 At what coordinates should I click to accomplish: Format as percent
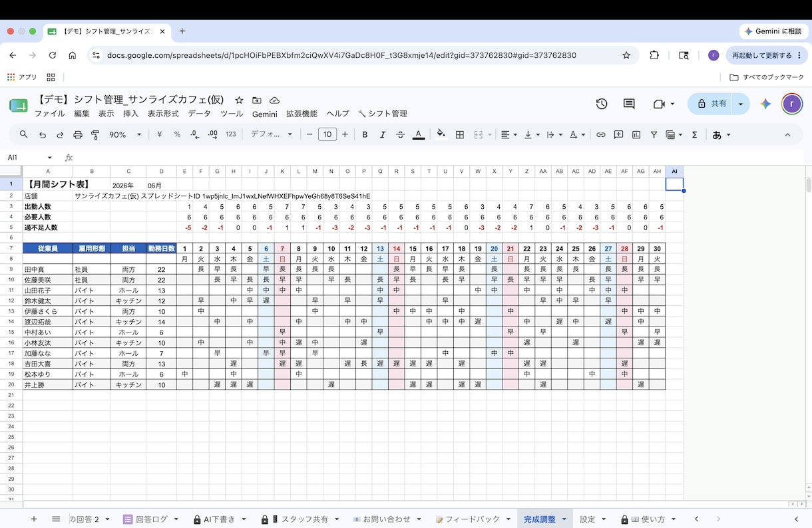(177, 134)
